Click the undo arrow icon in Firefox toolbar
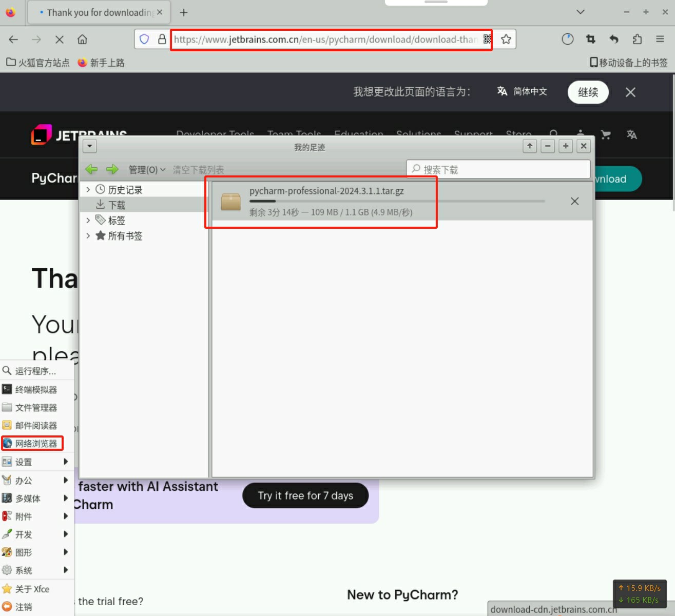675x616 pixels. (x=614, y=39)
